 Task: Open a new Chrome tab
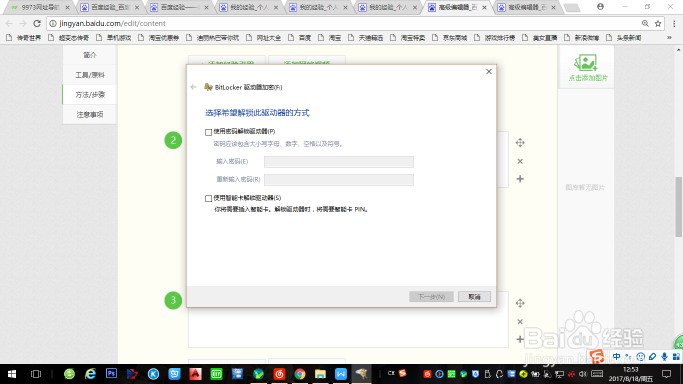(x=571, y=7)
